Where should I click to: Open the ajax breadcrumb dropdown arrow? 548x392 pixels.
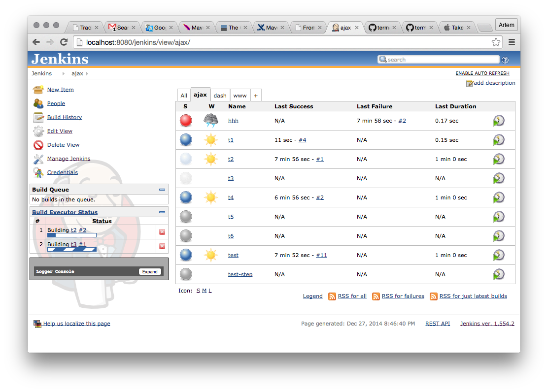[87, 74]
